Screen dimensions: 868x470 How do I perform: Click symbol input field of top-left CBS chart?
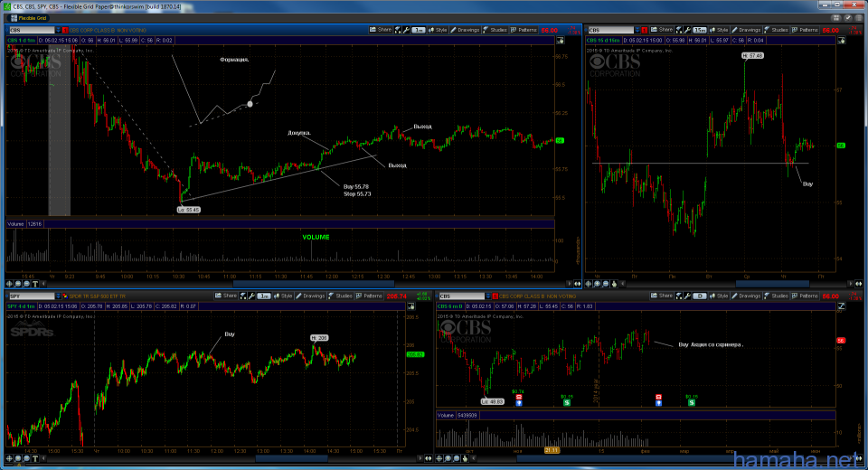[x=32, y=30]
